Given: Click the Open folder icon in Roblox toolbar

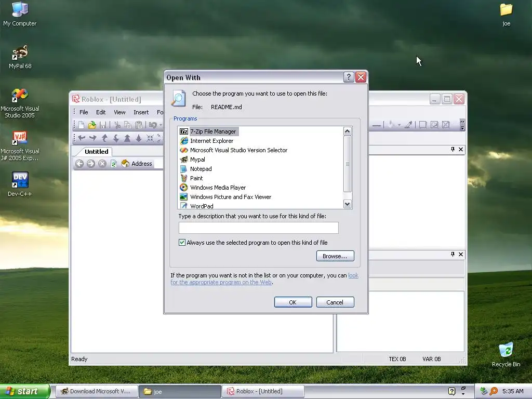Looking at the screenshot, I should 92,125.
